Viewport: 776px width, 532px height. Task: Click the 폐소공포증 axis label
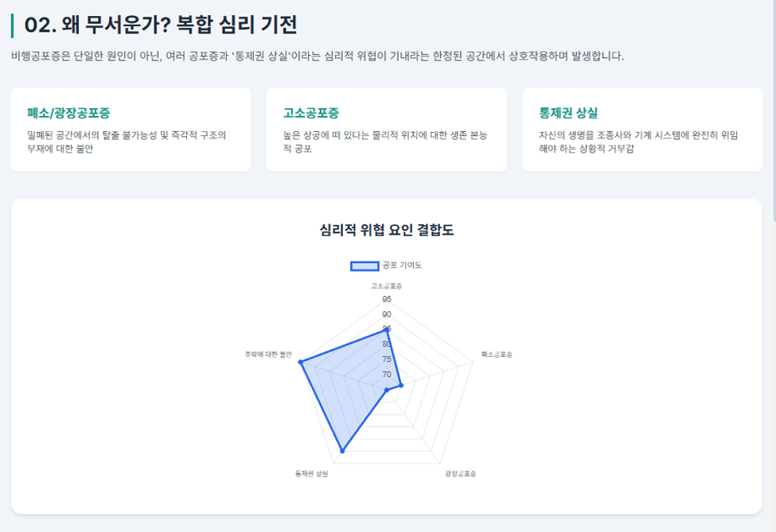(497, 355)
